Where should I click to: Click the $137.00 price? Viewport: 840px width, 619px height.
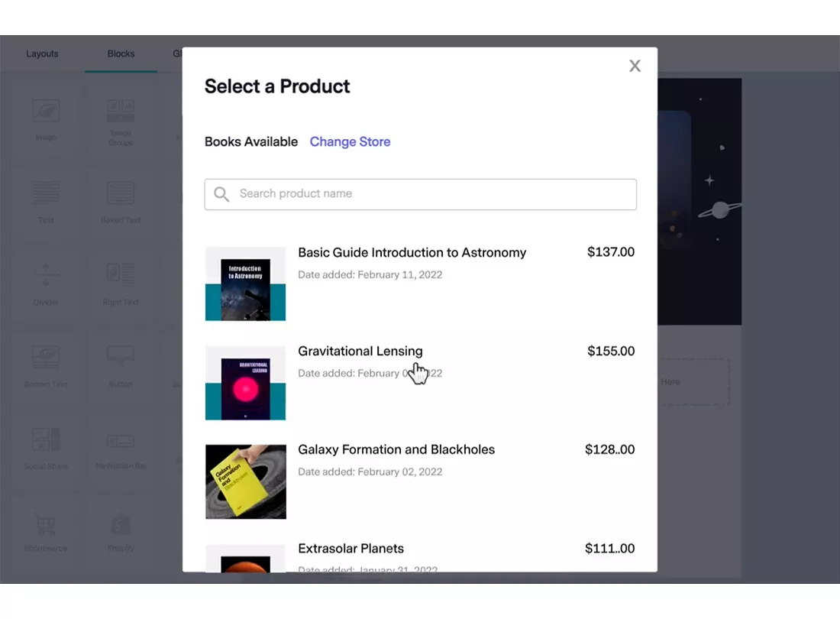click(x=611, y=252)
